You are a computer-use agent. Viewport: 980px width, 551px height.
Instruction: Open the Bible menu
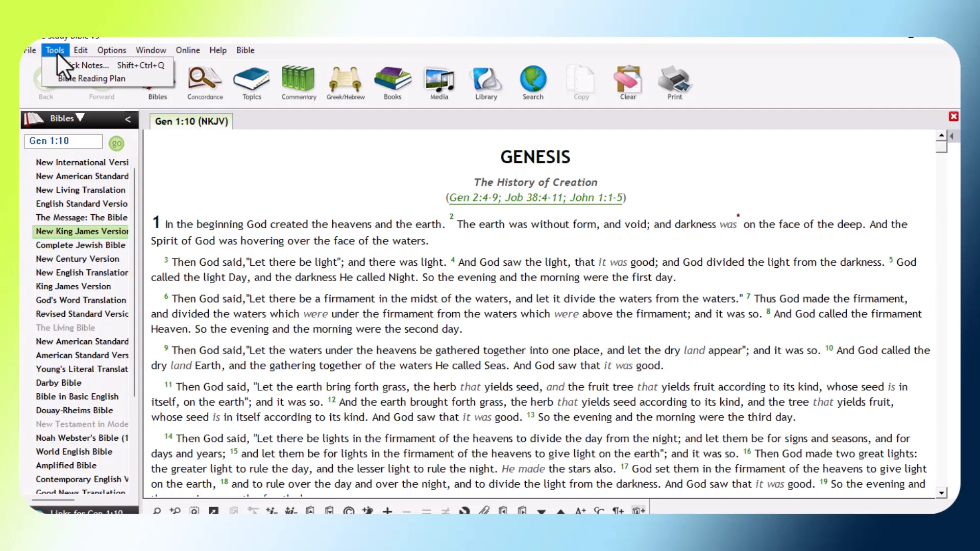pos(246,50)
